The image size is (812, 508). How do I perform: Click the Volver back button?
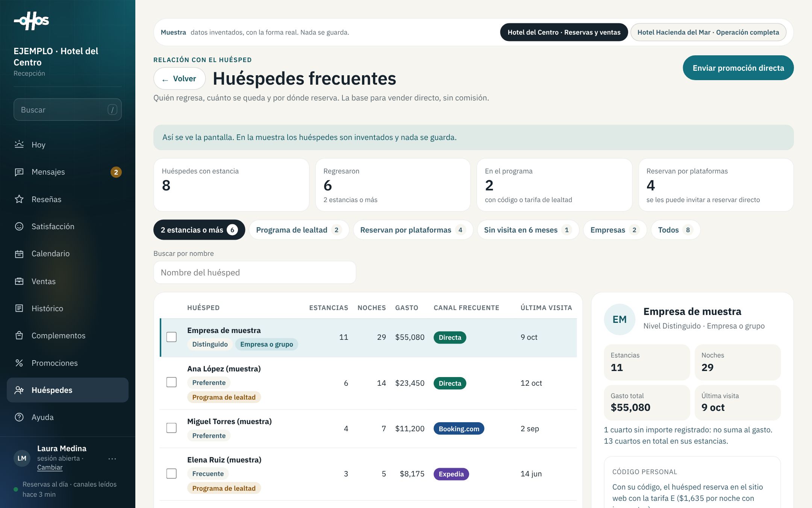179,79
